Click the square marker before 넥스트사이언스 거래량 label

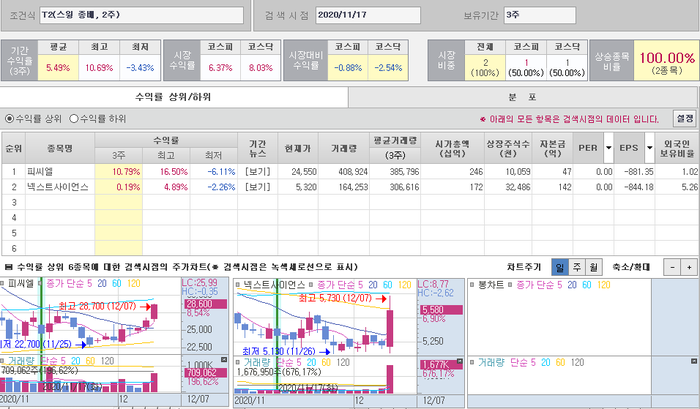click(x=238, y=362)
